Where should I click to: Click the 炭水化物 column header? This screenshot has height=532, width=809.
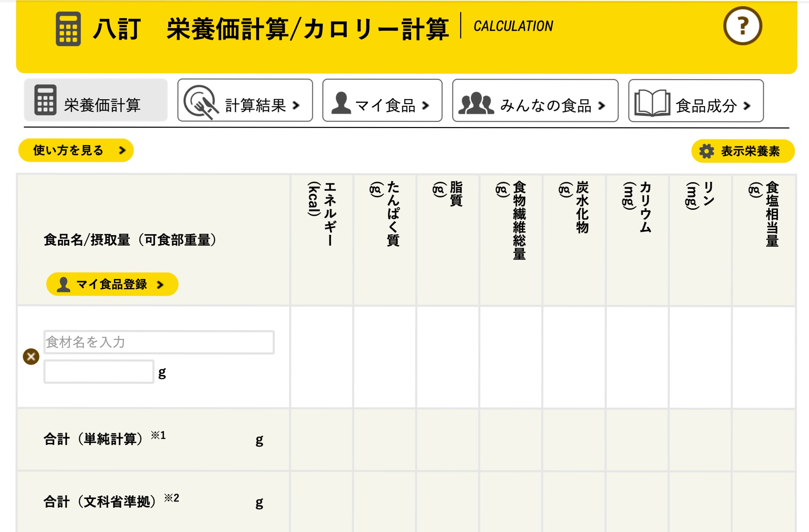(574, 240)
